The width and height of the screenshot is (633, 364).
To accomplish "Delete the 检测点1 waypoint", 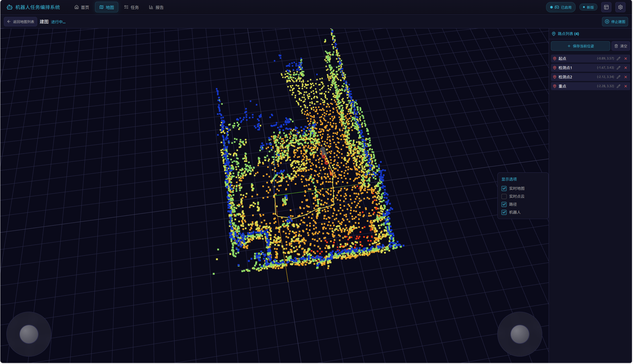I will [x=626, y=68].
